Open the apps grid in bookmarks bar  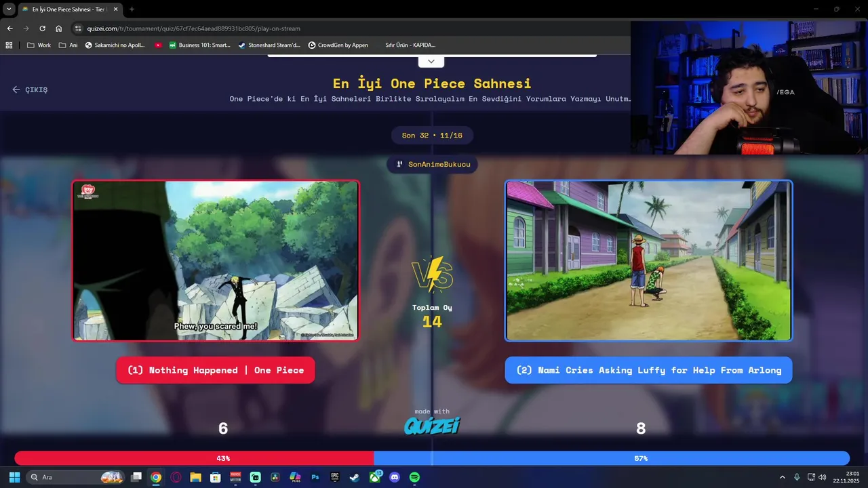point(9,45)
